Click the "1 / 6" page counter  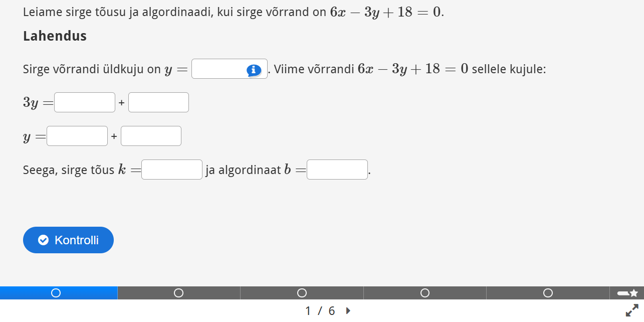pos(320,311)
